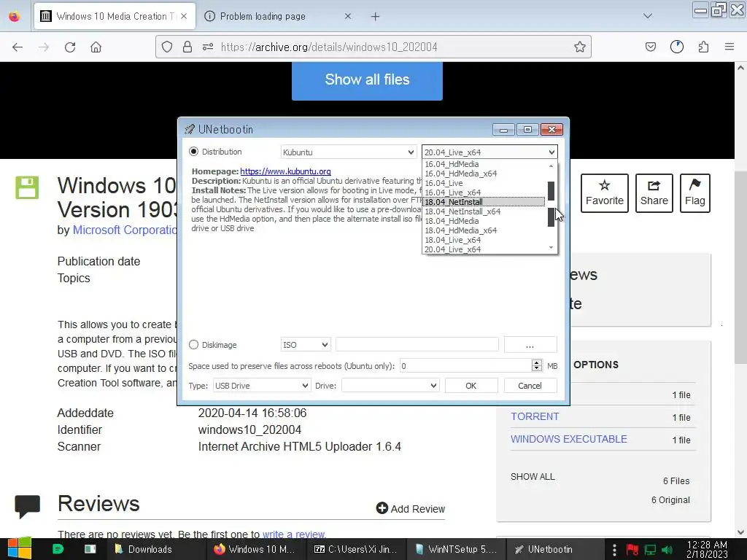This screenshot has height=560, width=747.
Task: Increase preserved space with up stepper
Action: coord(537,362)
